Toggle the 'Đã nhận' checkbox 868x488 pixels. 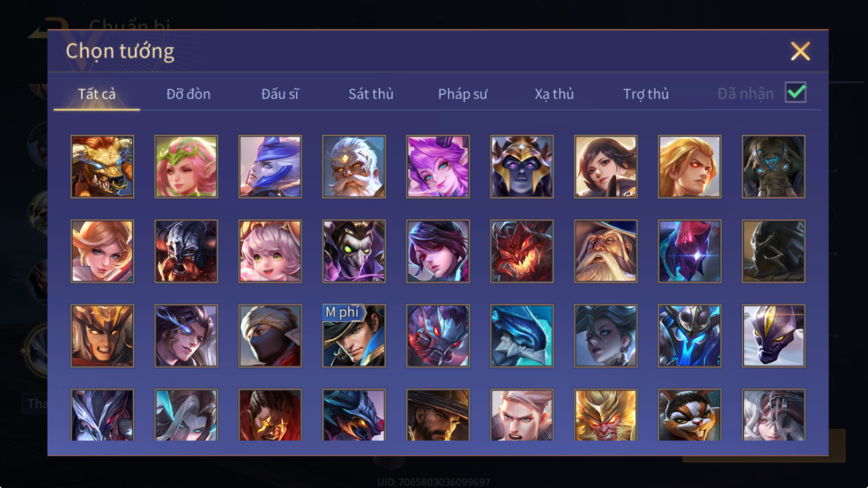tap(795, 92)
